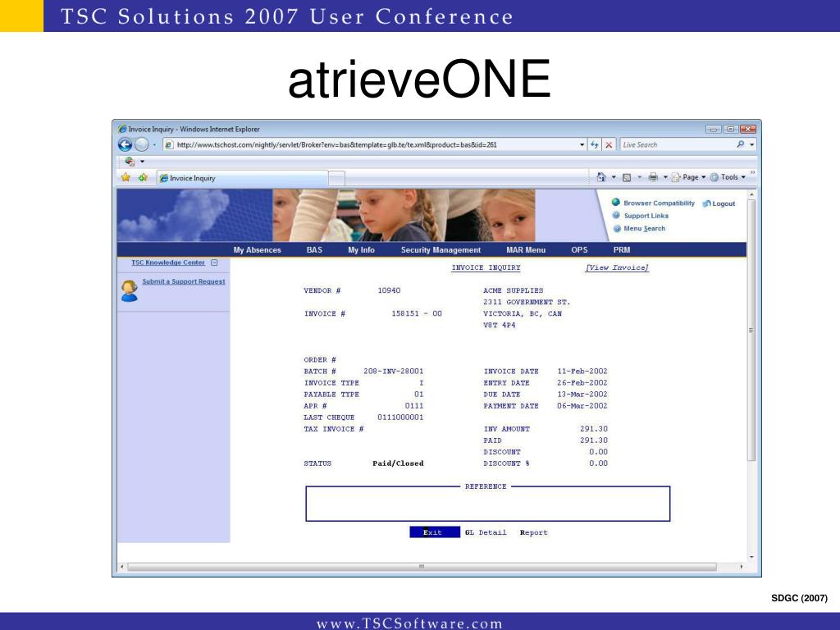The height and width of the screenshot is (630, 840).
Task: Click the Report button
Action: 533,533
